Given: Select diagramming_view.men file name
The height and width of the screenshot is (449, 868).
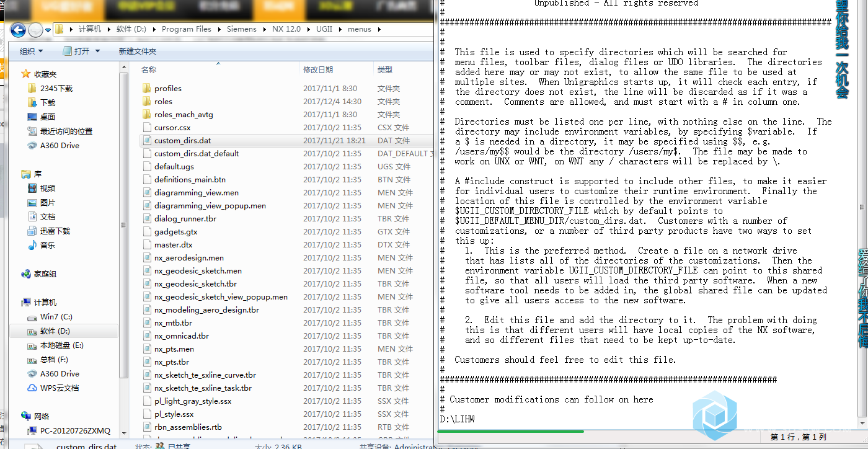Looking at the screenshot, I should click(x=197, y=193).
